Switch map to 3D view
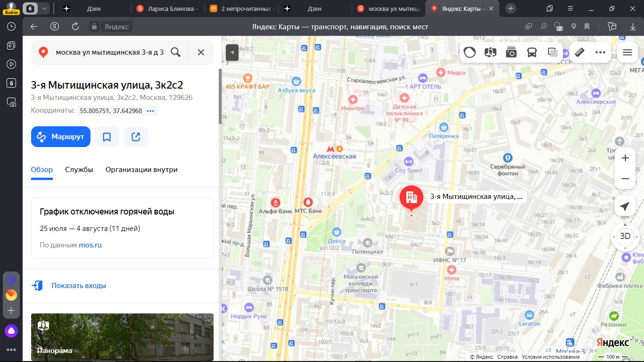644x362 pixels. 625,236
